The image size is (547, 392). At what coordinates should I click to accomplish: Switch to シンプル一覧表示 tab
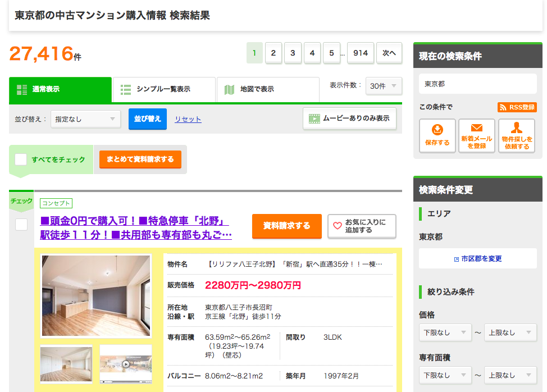coord(163,89)
